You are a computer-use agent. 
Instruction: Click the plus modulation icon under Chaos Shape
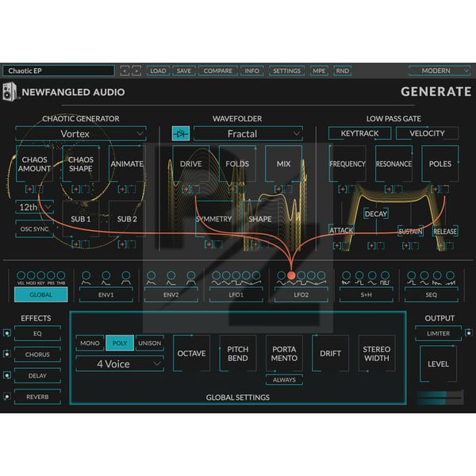[75, 189]
